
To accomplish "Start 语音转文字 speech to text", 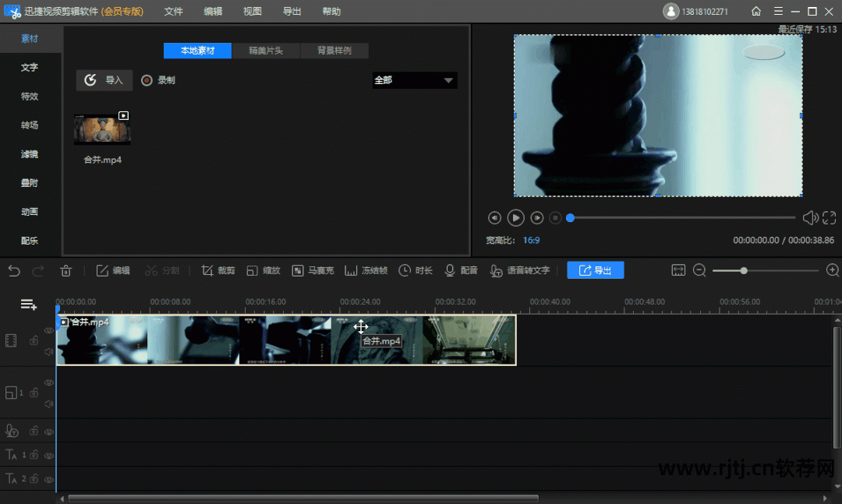I will [x=520, y=270].
